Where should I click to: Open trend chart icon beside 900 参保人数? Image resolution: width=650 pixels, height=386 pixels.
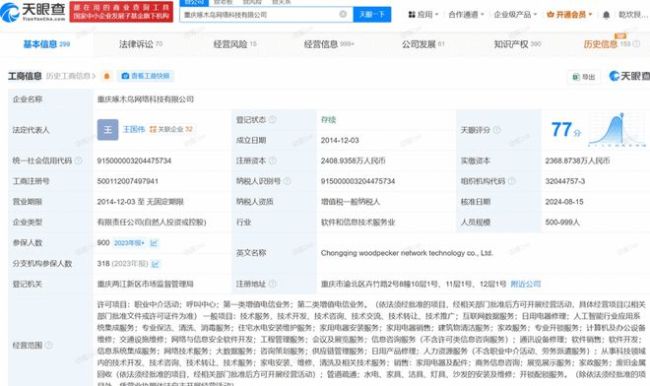click(x=154, y=243)
